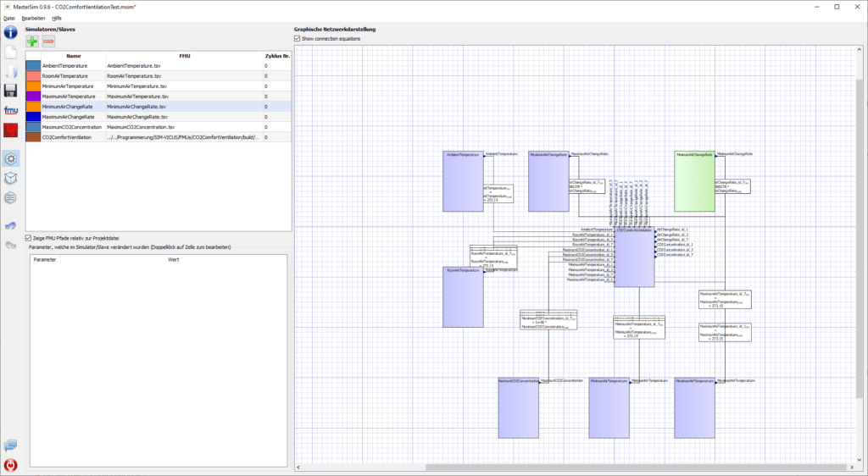Open the cube connections view icon
This screenshot has height=476, width=868.
click(x=10, y=179)
